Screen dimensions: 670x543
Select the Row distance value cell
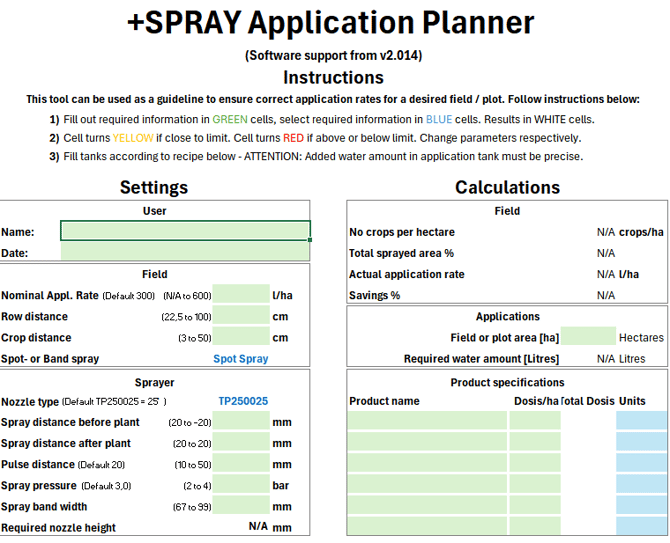tap(241, 317)
